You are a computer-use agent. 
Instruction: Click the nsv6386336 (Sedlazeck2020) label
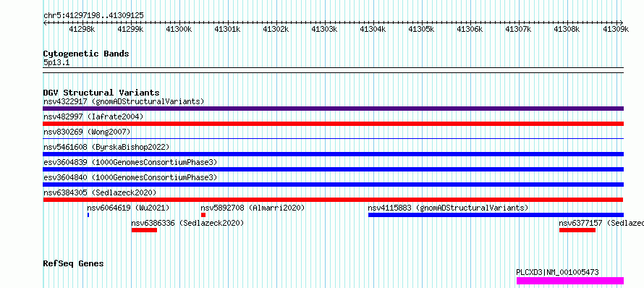[x=187, y=223]
